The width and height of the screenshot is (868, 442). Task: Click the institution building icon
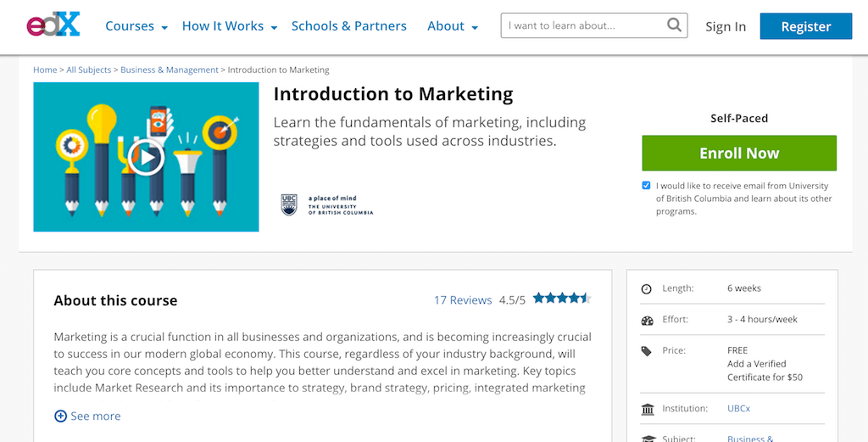[x=648, y=410]
